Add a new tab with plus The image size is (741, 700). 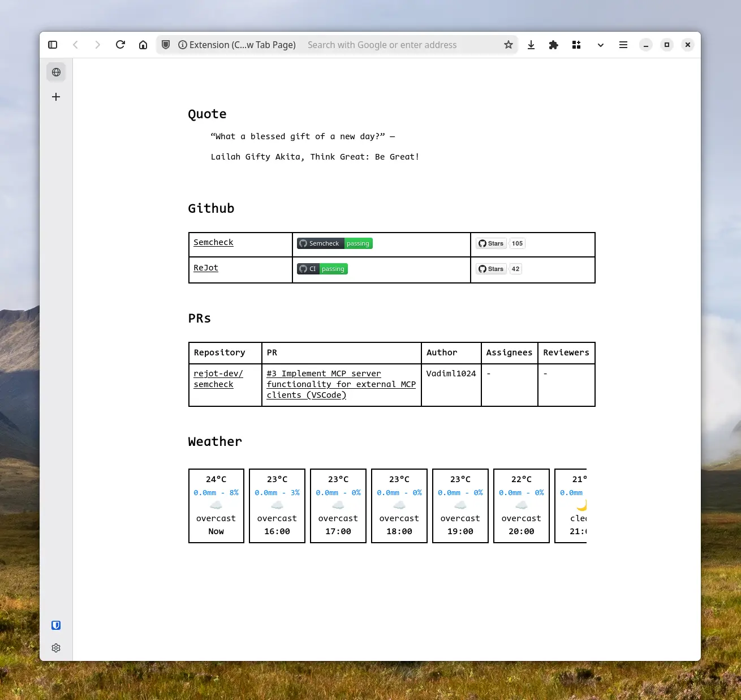pyautogui.click(x=56, y=97)
